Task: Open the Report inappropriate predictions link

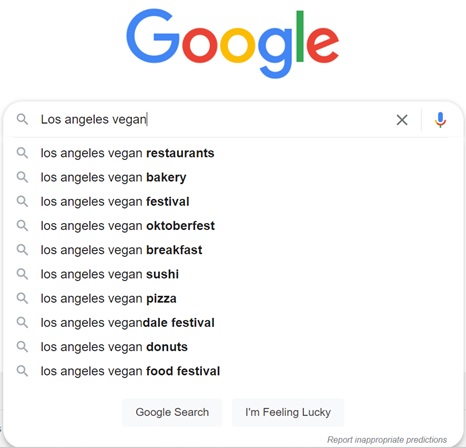Action: coord(387,440)
